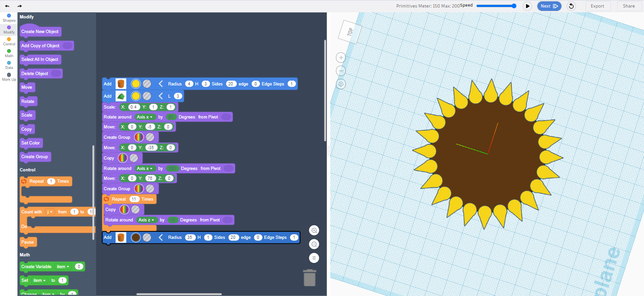
Task: Select the Pause block
Action: pos(28,242)
